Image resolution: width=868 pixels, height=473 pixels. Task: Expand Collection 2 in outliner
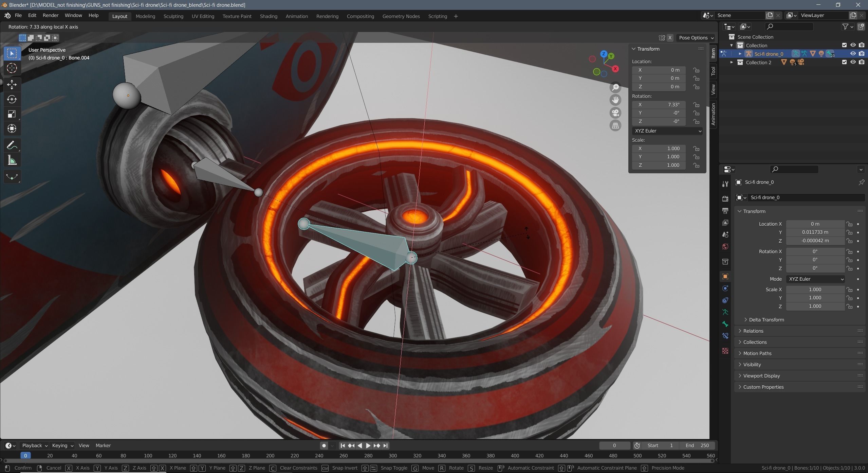[732, 63]
